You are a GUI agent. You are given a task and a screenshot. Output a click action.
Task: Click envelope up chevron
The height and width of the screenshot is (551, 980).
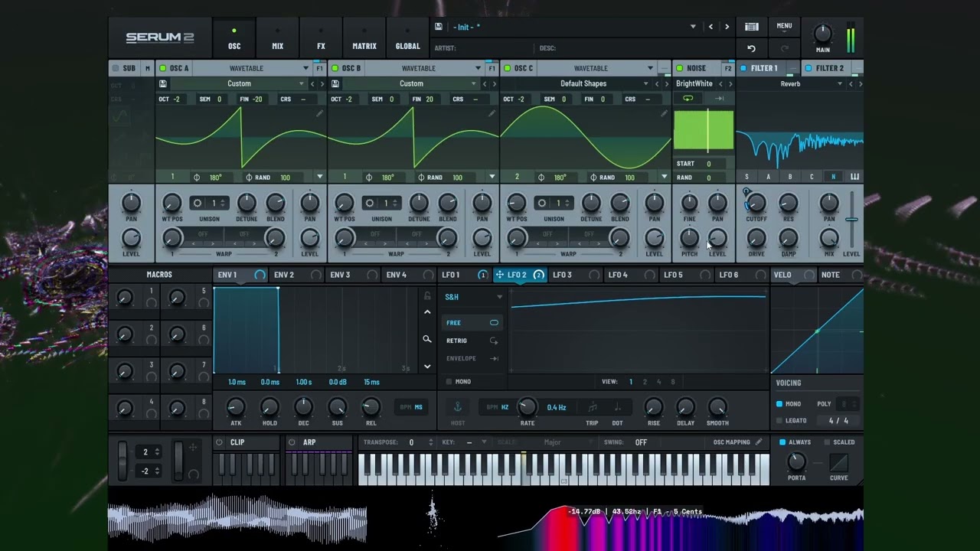click(427, 312)
